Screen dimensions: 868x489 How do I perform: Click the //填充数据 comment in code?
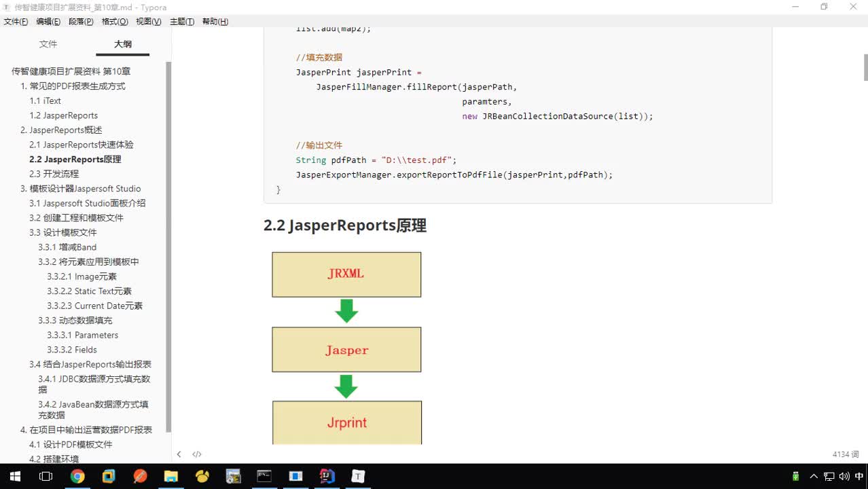click(x=319, y=58)
